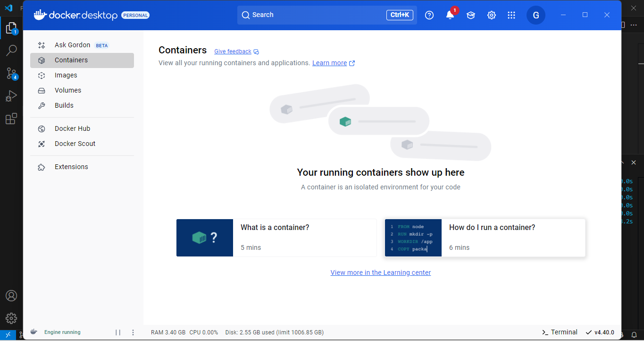Open Docker Scout from the sidebar
This screenshot has width=644, height=341.
tap(82, 144)
